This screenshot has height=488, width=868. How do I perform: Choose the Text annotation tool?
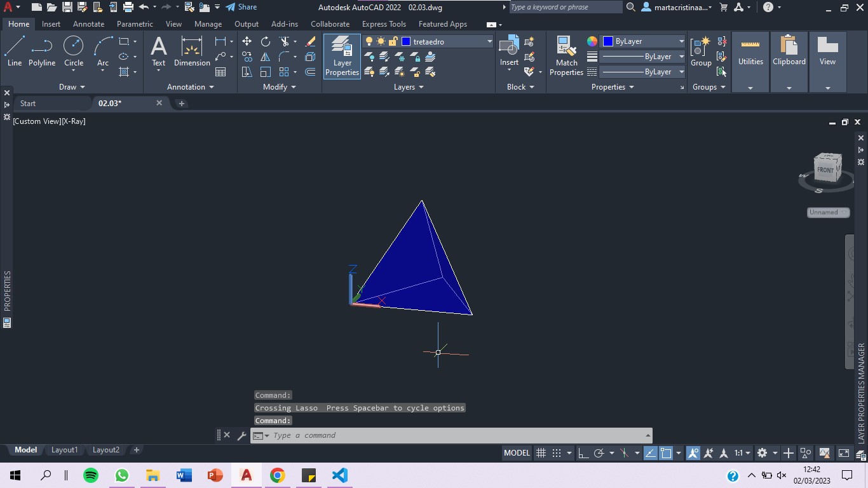pyautogui.click(x=158, y=51)
